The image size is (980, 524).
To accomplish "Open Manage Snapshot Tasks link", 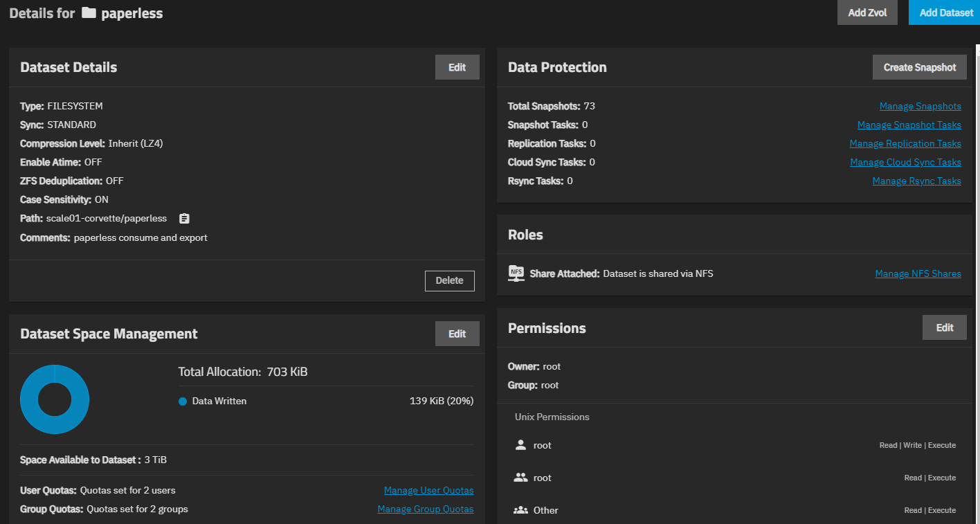I will 909,125.
